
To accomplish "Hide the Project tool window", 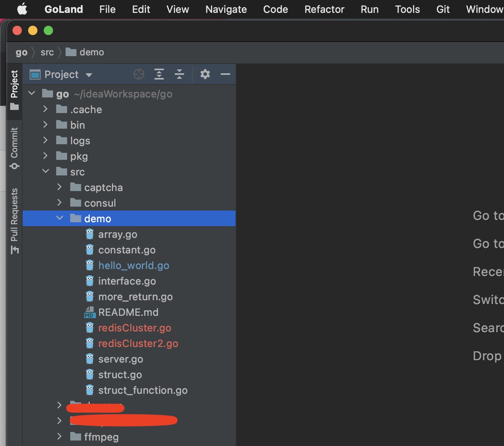I will [x=225, y=74].
